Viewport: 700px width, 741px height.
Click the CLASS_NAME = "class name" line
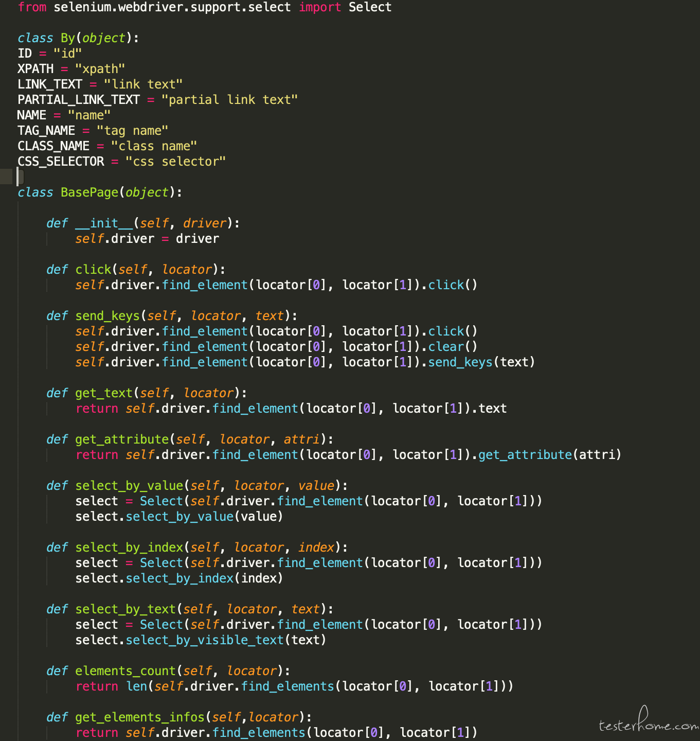click(107, 146)
